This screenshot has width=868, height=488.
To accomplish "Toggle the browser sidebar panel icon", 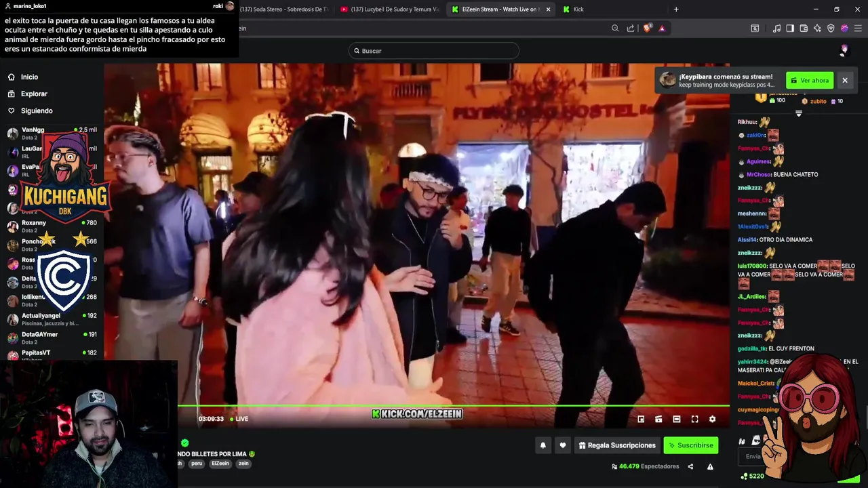I will [790, 28].
